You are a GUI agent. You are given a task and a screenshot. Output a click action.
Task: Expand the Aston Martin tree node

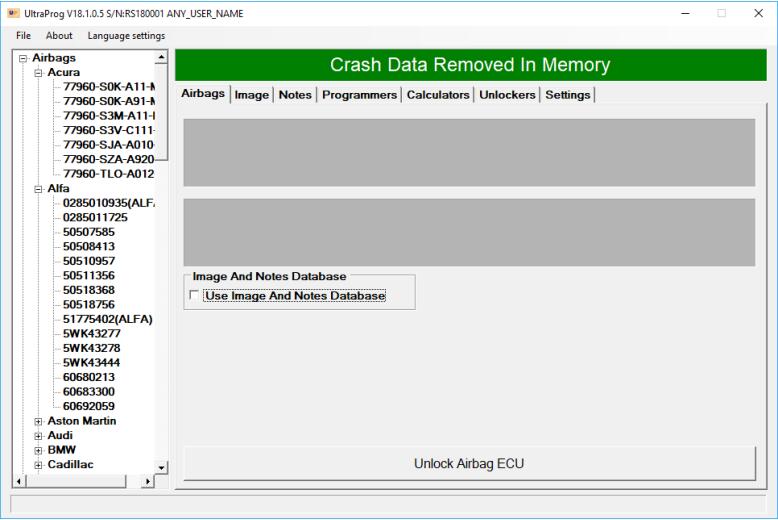tap(38, 421)
